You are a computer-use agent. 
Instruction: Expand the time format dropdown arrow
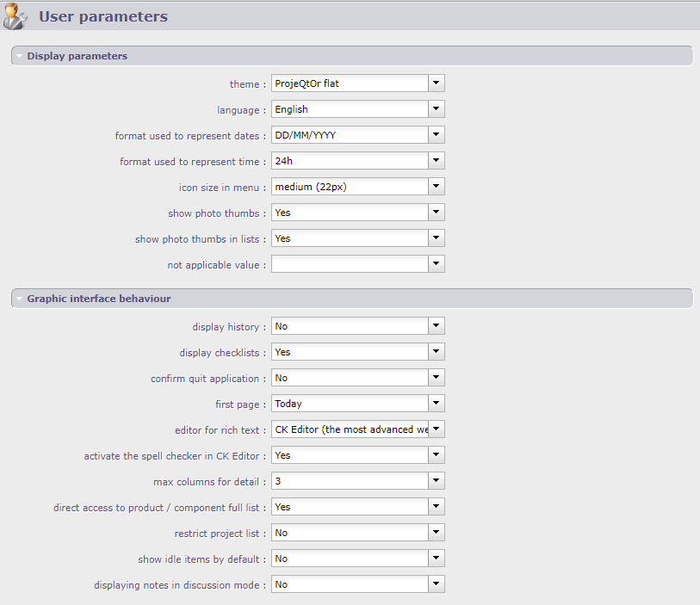click(x=437, y=161)
